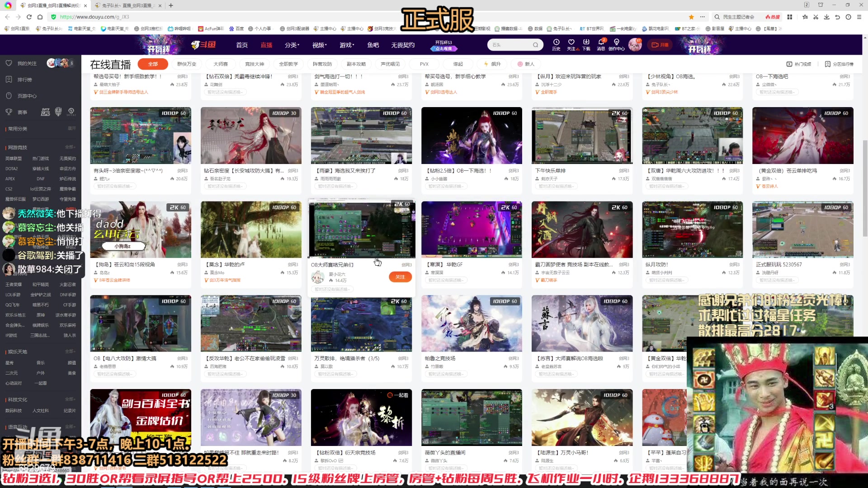Image resolution: width=868 pixels, height=488 pixels.
Task: Click the browser address bar URL
Action: pyautogui.click(x=94, y=17)
